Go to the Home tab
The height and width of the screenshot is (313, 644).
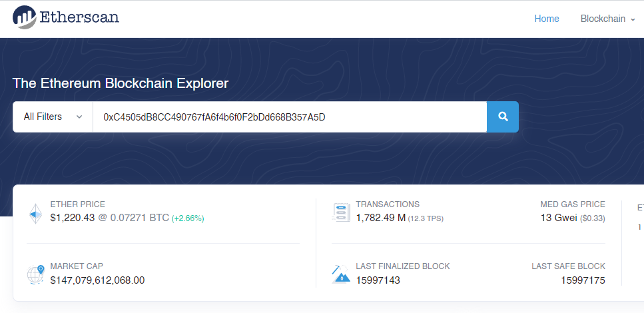click(547, 19)
